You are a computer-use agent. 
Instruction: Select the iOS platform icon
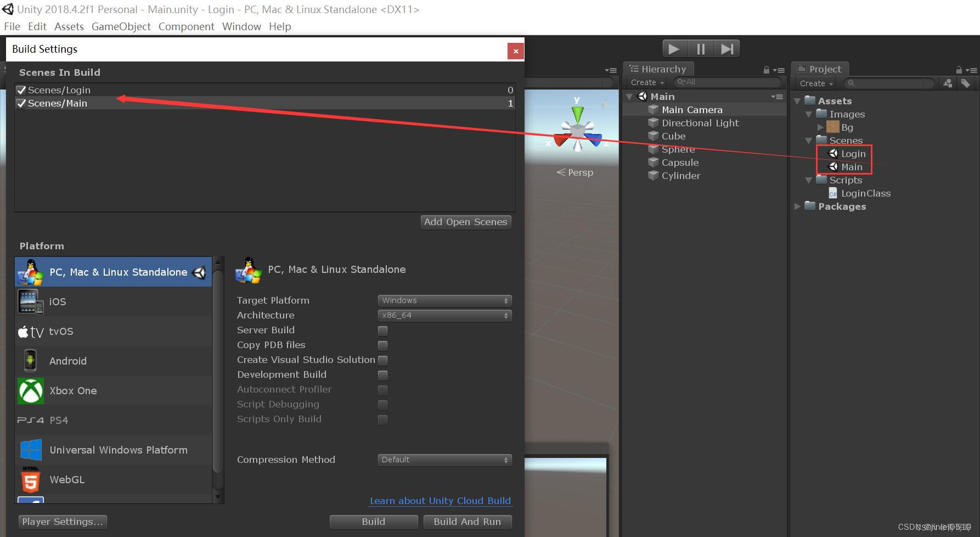tap(30, 301)
